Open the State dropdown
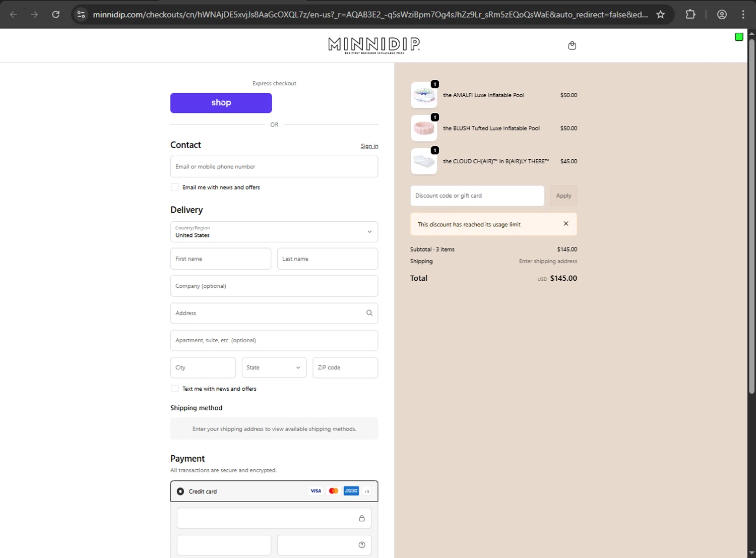Image resolution: width=756 pixels, height=558 pixels. coord(274,367)
